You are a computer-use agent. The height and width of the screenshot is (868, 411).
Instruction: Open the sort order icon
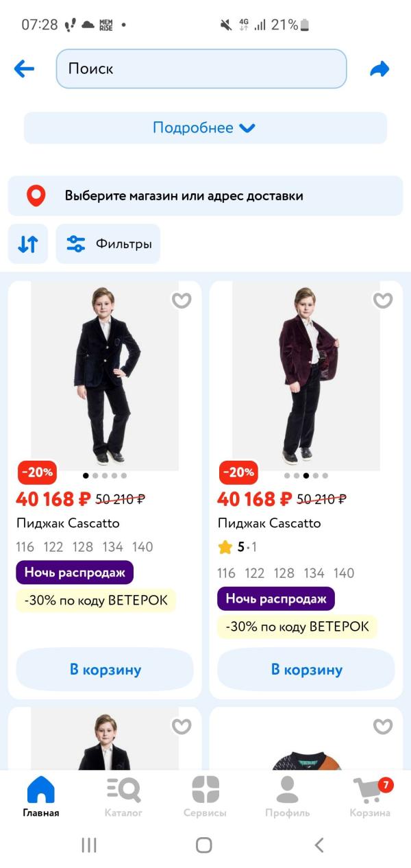click(28, 244)
